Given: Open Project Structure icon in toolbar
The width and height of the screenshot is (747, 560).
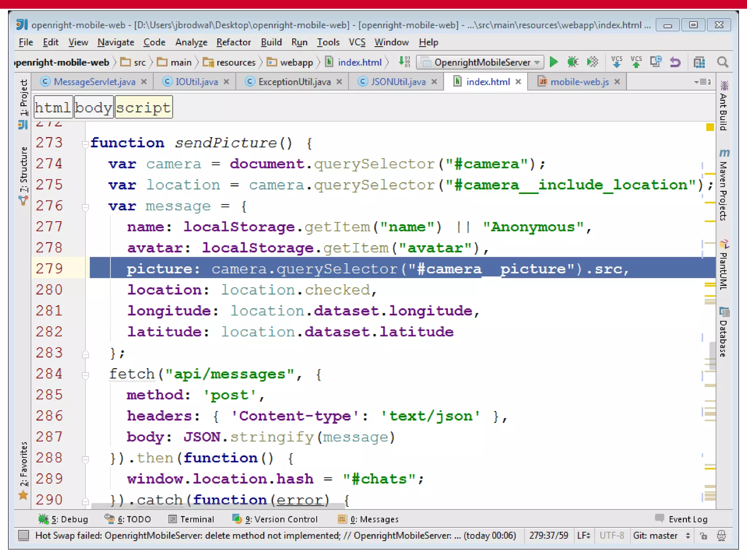Looking at the screenshot, I should (699, 62).
